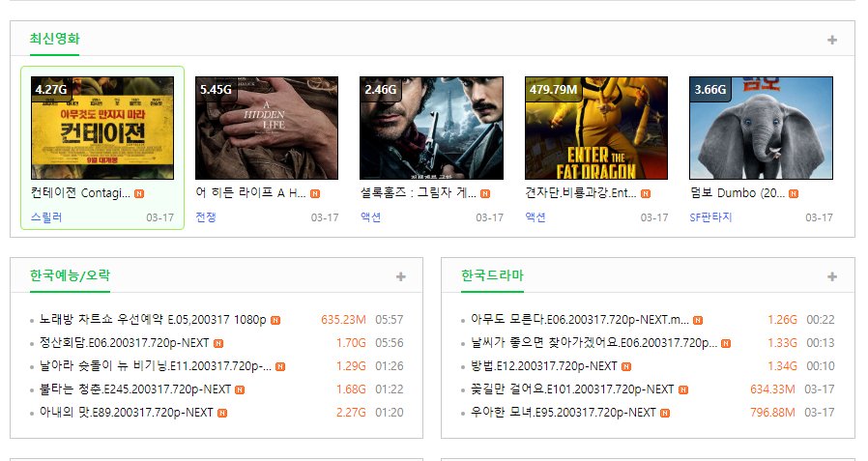Click the 05:57 upload time text

pyautogui.click(x=390, y=320)
